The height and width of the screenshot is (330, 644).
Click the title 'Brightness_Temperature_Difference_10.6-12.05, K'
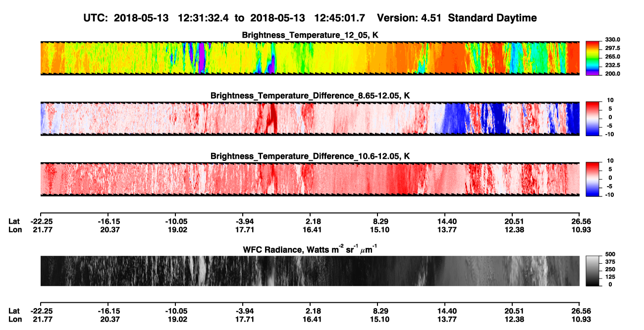[x=310, y=156]
